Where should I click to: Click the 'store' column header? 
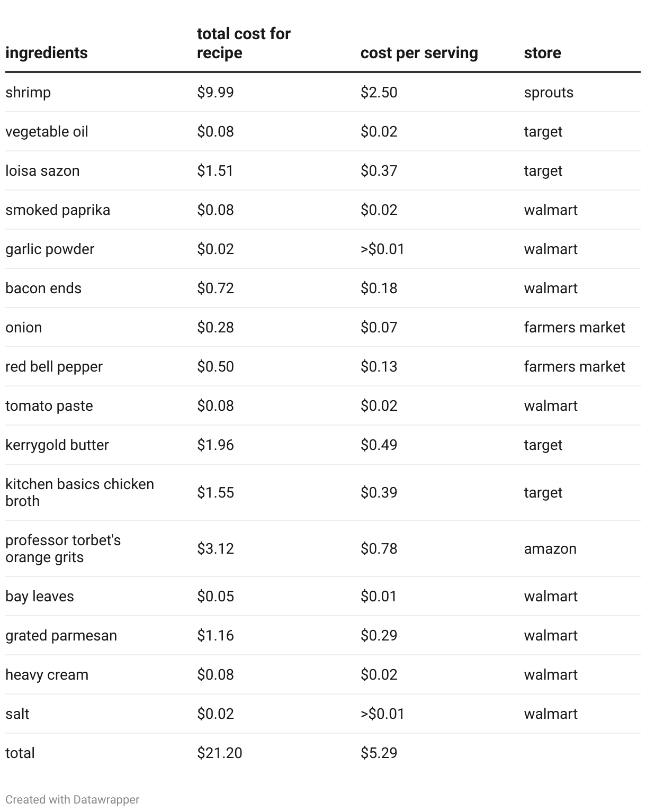(x=542, y=53)
